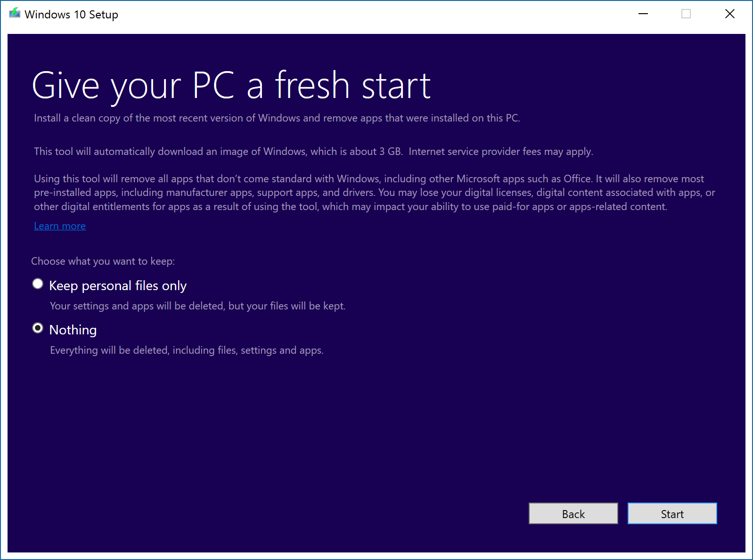Image resolution: width=753 pixels, height=560 pixels.
Task: Click the 'Everything will be deleted' description
Action: tap(187, 350)
